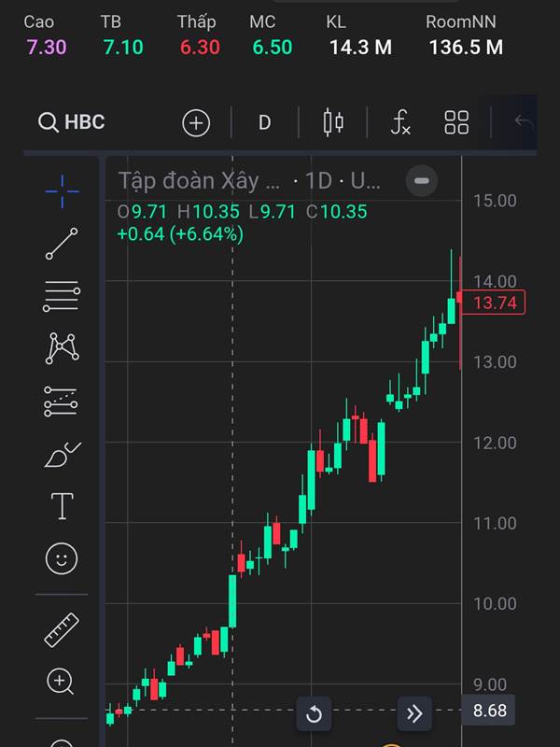The width and height of the screenshot is (560, 747).
Task: Select the ruler measure tool
Action: click(62, 629)
